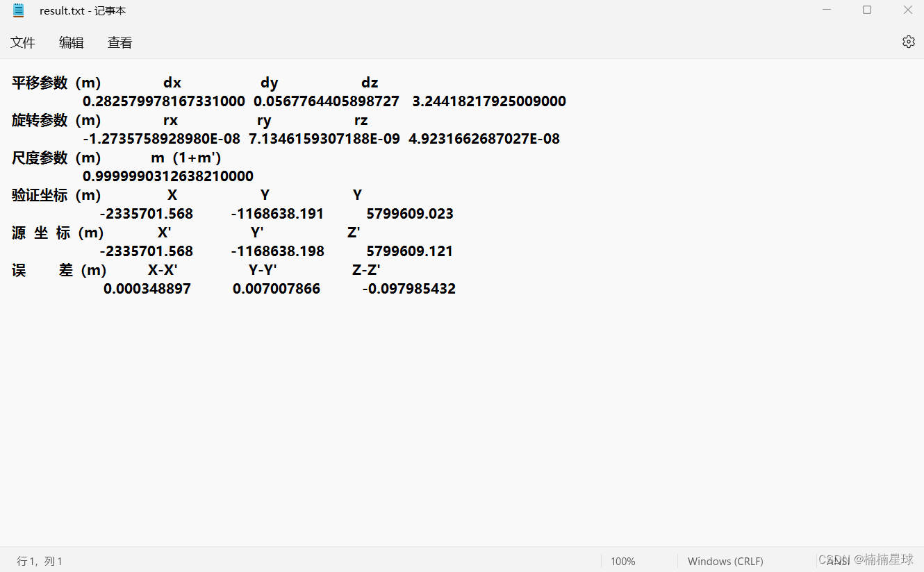Image resolution: width=924 pixels, height=572 pixels.
Task: Place cursor on the 平移参数 line
Action: [x=195, y=83]
